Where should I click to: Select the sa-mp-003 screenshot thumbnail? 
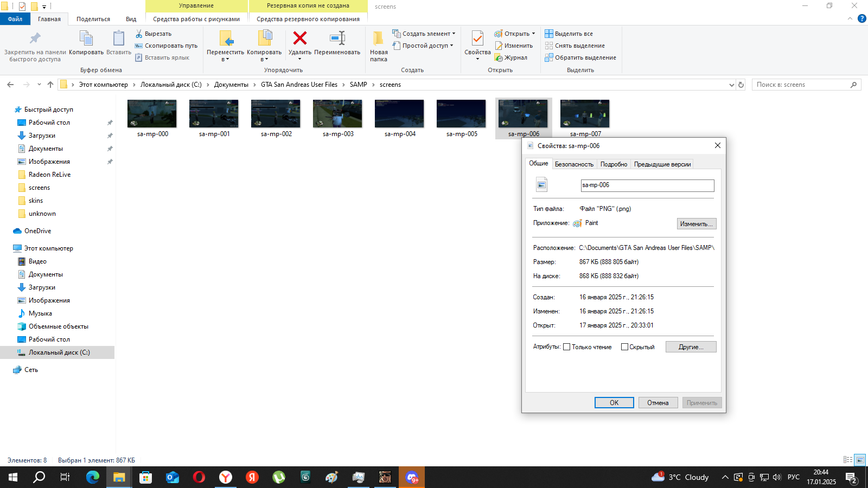click(337, 114)
